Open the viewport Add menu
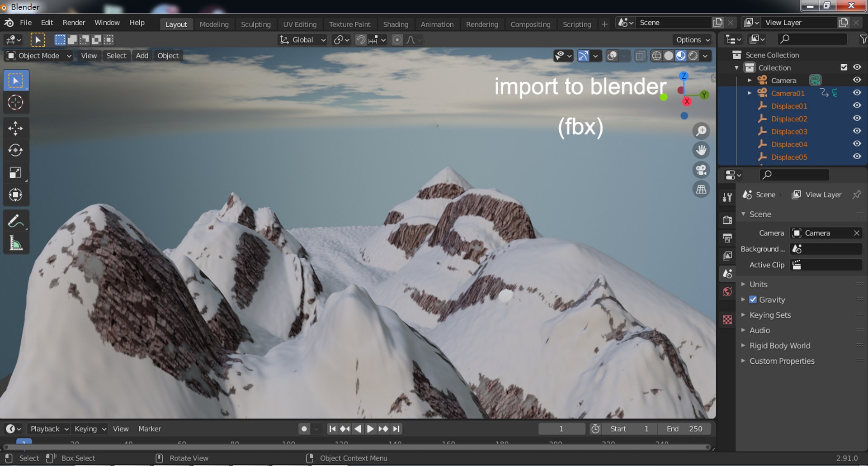 (142, 56)
